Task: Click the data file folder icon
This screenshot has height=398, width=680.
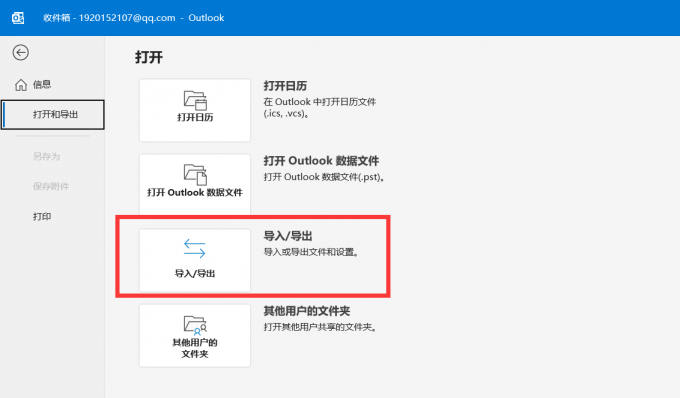Action: pyautogui.click(x=195, y=175)
